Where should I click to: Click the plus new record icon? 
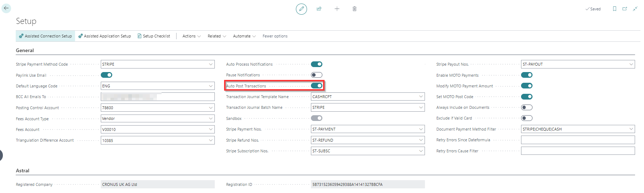(337, 9)
